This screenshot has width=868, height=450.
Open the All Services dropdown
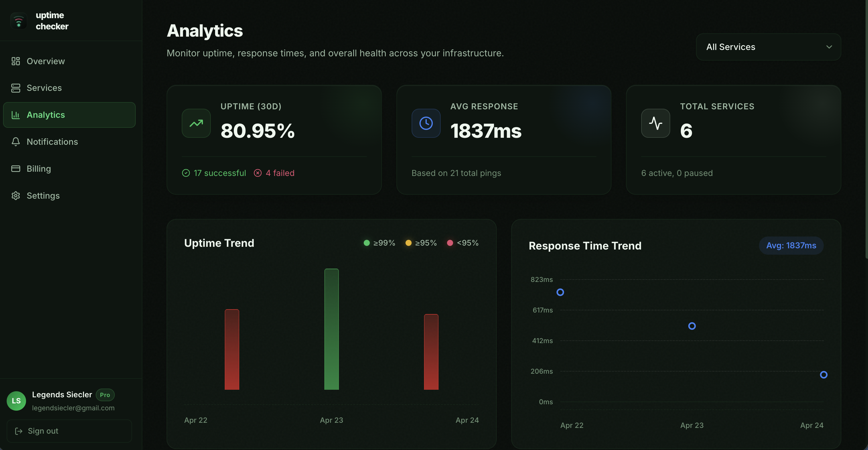(x=768, y=47)
